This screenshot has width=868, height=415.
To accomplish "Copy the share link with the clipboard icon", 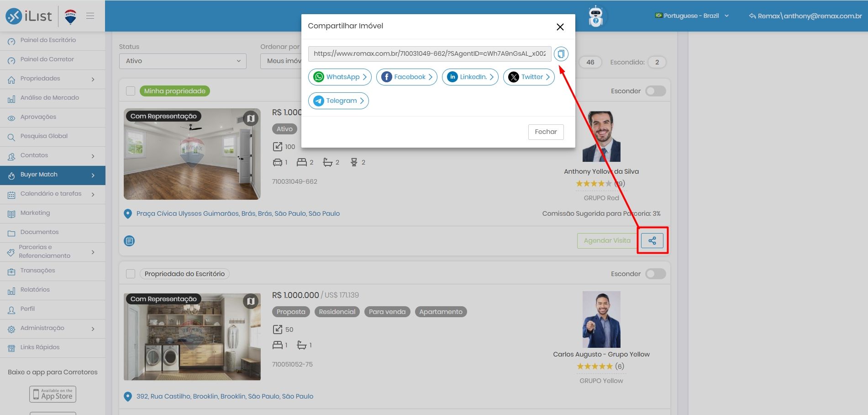I will pyautogui.click(x=561, y=54).
